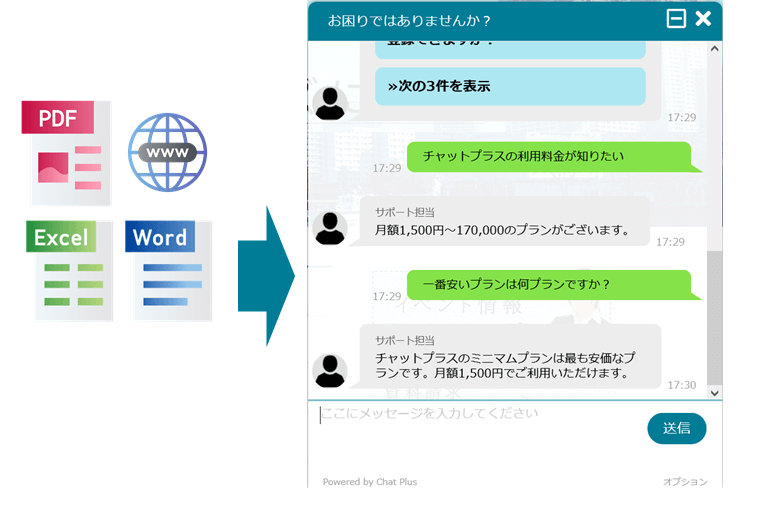Focus the message input field
This screenshot has height=516, width=760.
[x=475, y=434]
